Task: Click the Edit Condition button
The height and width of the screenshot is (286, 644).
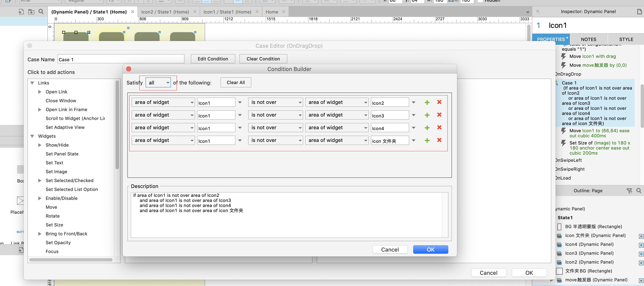Action: [x=213, y=59]
